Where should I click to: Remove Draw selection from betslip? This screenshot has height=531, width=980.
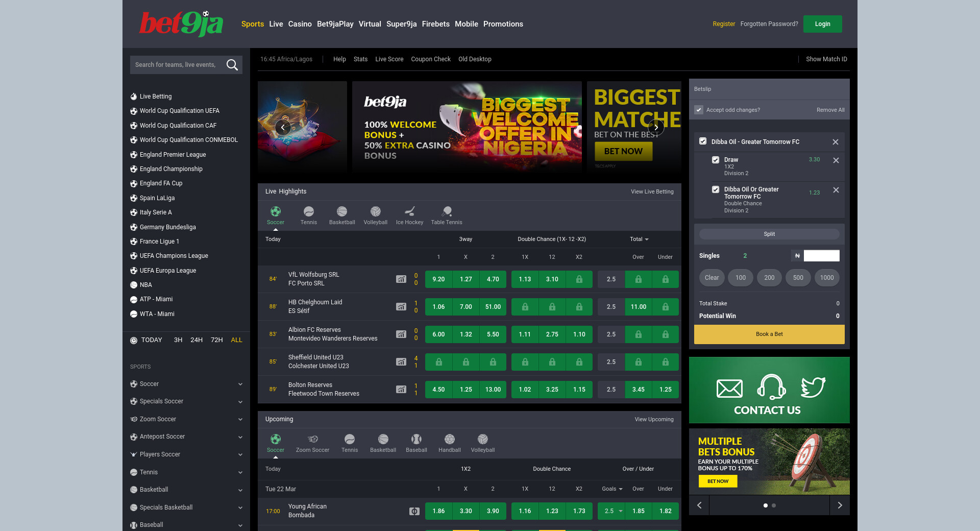836,160
